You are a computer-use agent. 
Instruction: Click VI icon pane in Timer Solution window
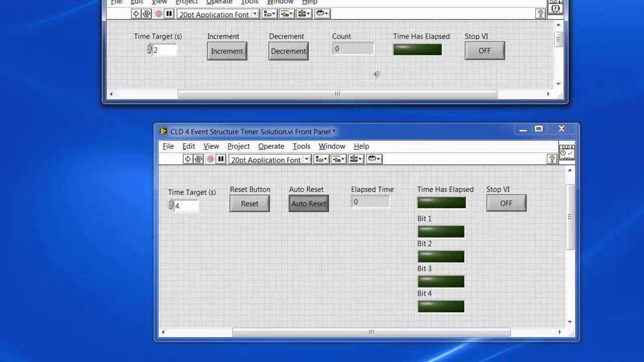pos(567,152)
